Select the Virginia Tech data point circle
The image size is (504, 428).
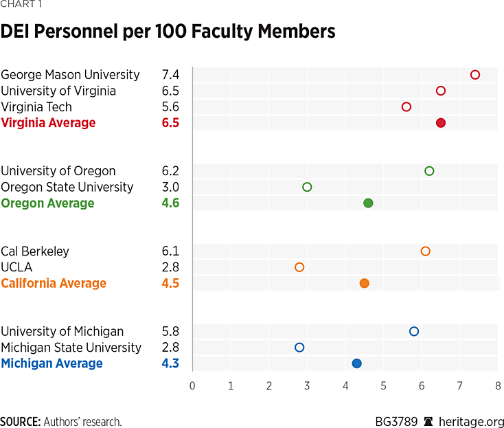point(406,106)
